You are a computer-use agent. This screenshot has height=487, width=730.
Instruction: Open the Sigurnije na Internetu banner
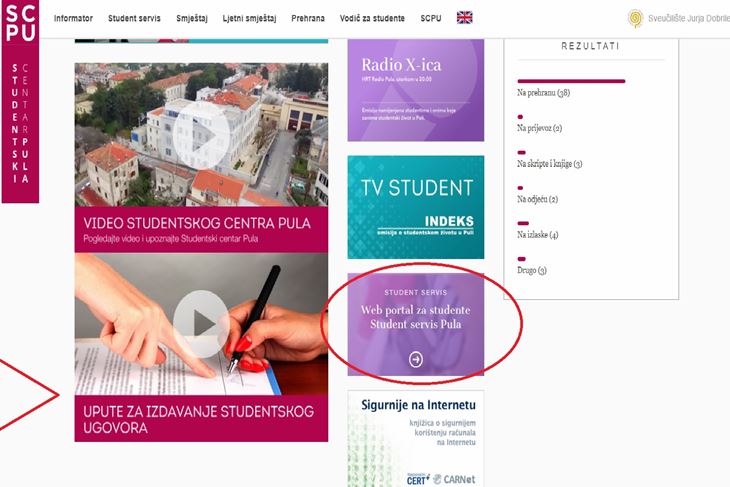[x=416, y=439]
